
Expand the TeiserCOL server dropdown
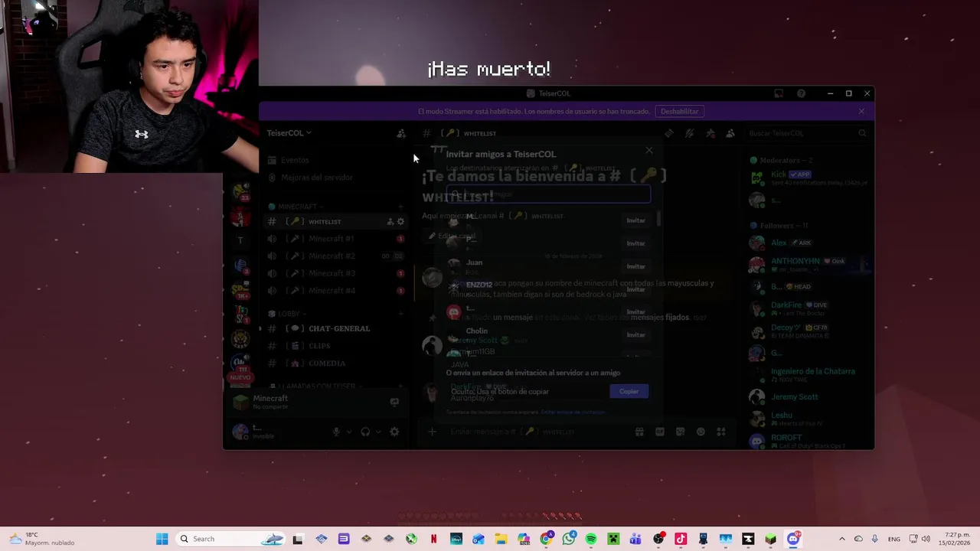coord(289,133)
